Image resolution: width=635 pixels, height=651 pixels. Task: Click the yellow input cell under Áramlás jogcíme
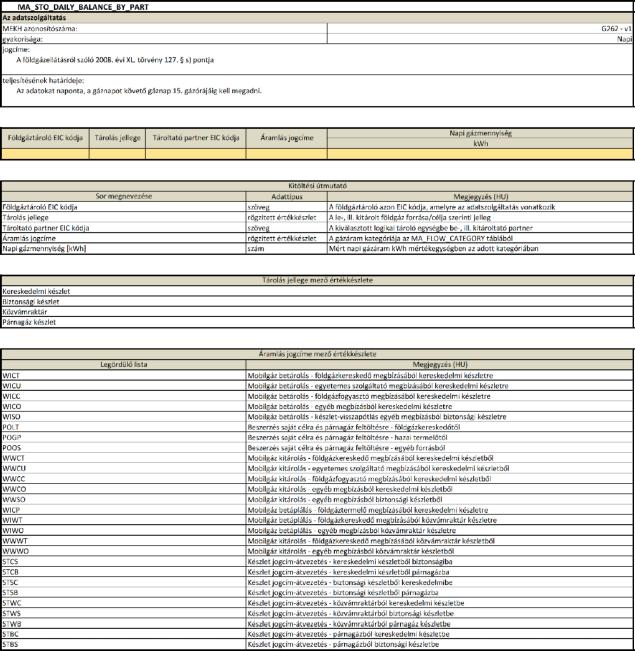click(286, 155)
